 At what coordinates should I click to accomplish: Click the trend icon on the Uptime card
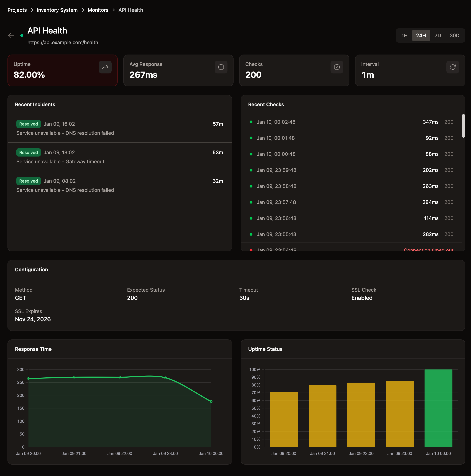tap(105, 67)
